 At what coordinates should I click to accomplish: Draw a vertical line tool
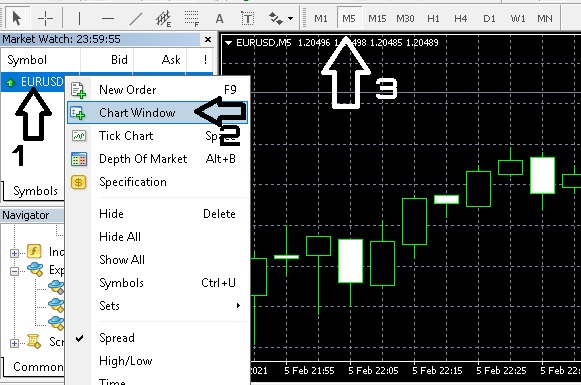tap(79, 18)
